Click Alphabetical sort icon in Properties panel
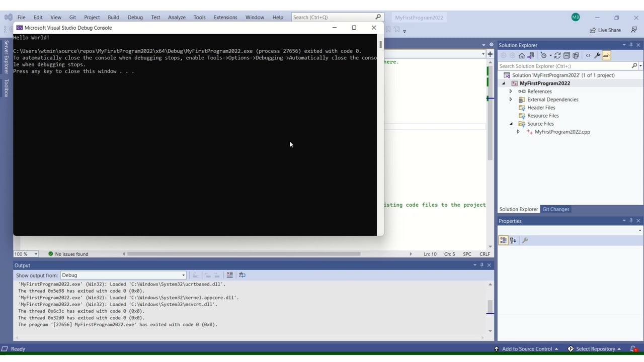The height and width of the screenshot is (362, 644). (x=513, y=240)
